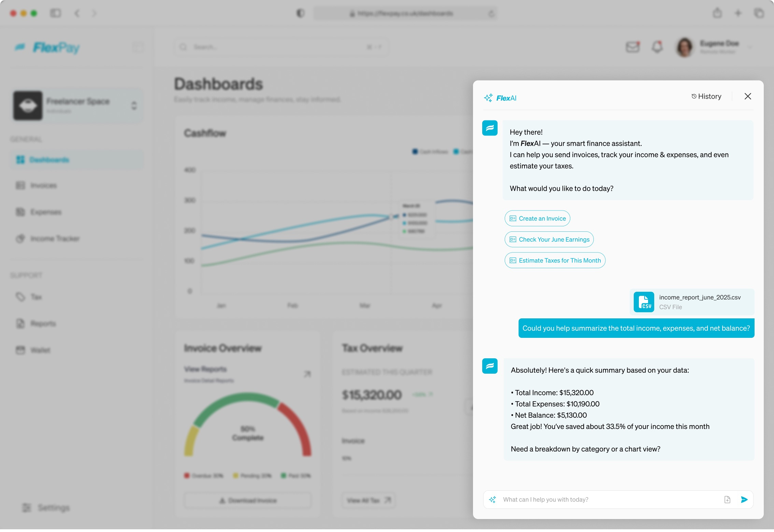Open the mail inbox icon in the header
The width and height of the screenshot is (774, 532).
pyautogui.click(x=632, y=47)
